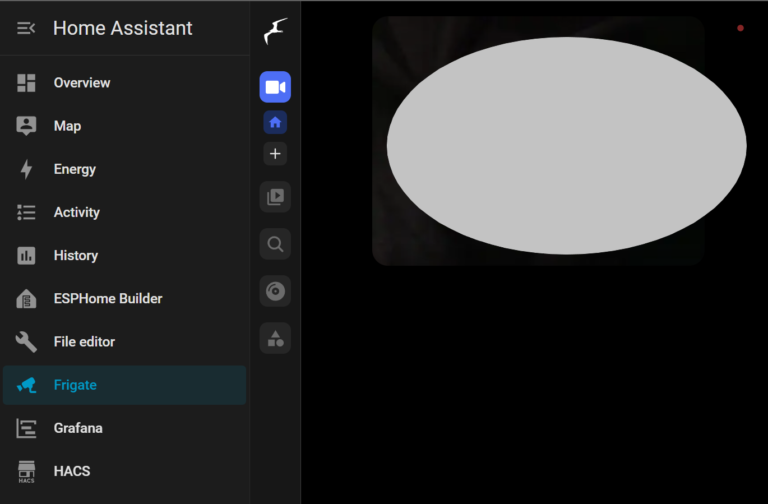768x504 pixels.
Task: Click the ESPHome Builder house icon
Action: coord(26,298)
